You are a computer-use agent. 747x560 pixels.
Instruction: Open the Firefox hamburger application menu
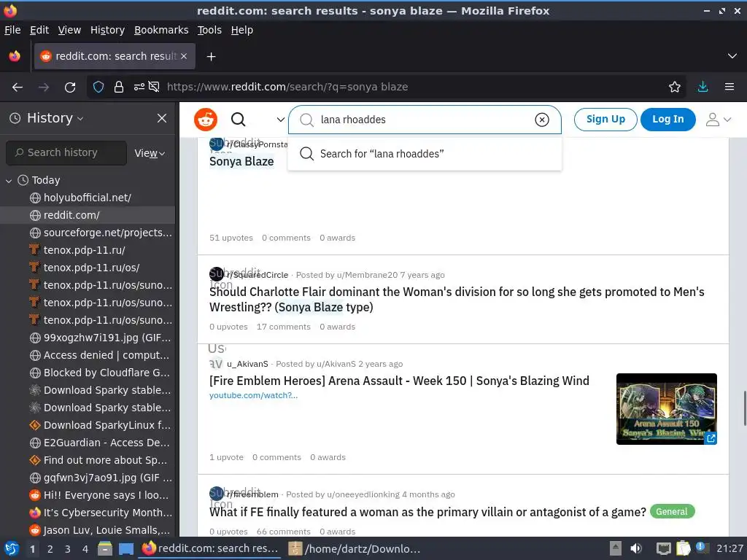click(x=729, y=87)
